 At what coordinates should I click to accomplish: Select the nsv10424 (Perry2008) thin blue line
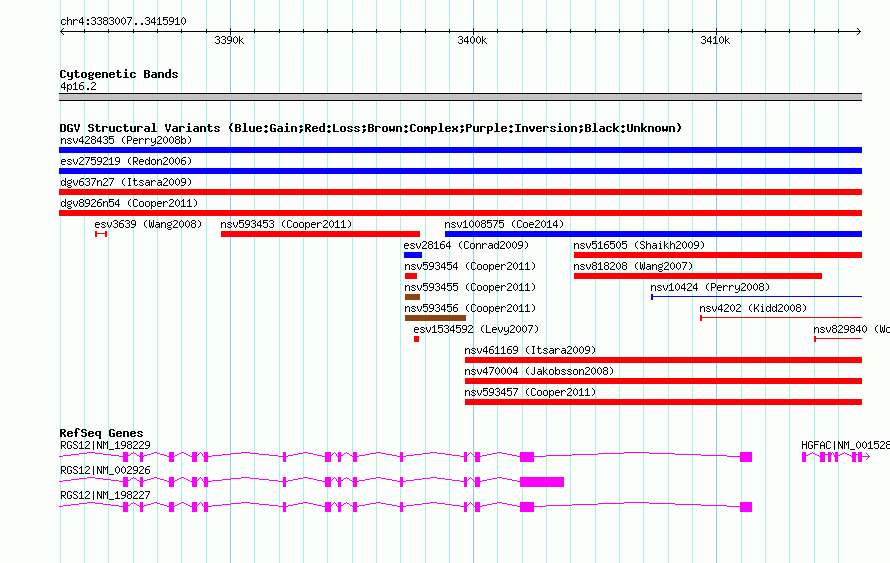[757, 297]
